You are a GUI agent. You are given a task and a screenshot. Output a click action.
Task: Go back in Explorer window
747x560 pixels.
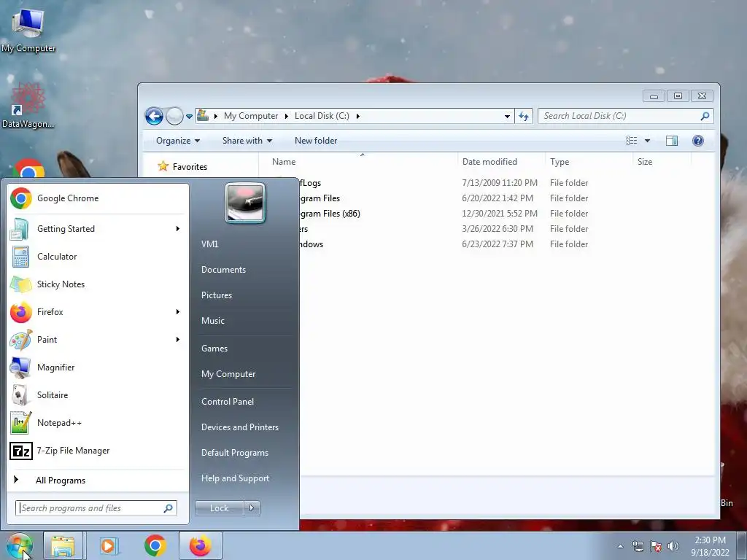coord(154,116)
